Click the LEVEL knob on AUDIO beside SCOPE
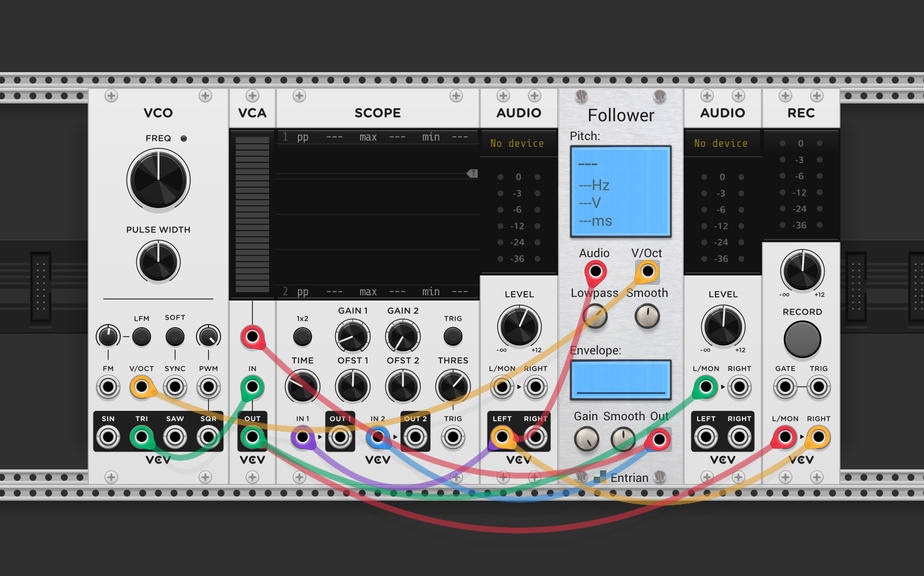Screen dimensions: 924x576 click(519, 327)
